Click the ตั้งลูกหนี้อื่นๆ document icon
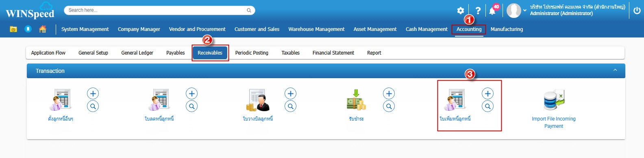644x158 pixels. point(60,100)
